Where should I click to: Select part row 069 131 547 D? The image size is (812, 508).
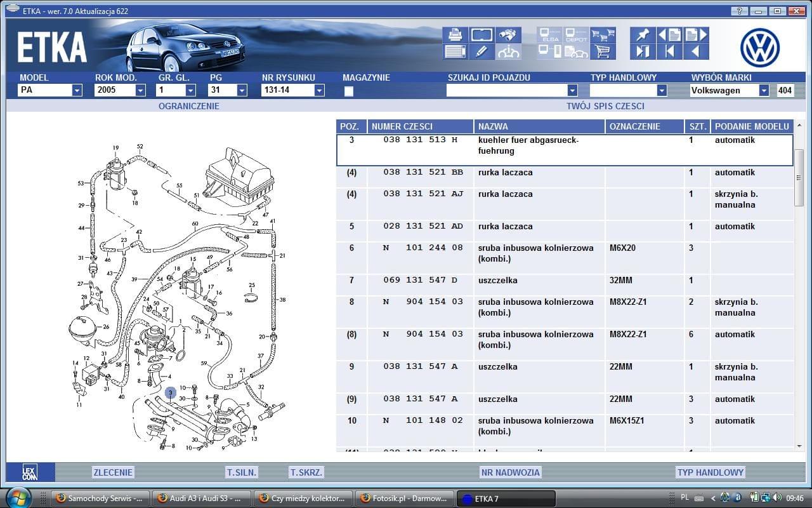click(x=565, y=285)
